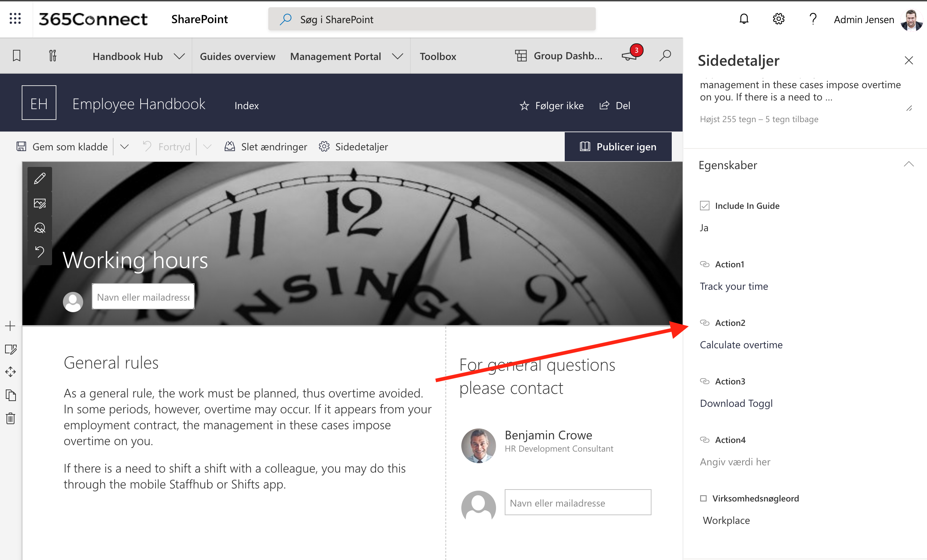Open Group Dashboard menu item
This screenshot has height=560, width=927.
pos(568,56)
